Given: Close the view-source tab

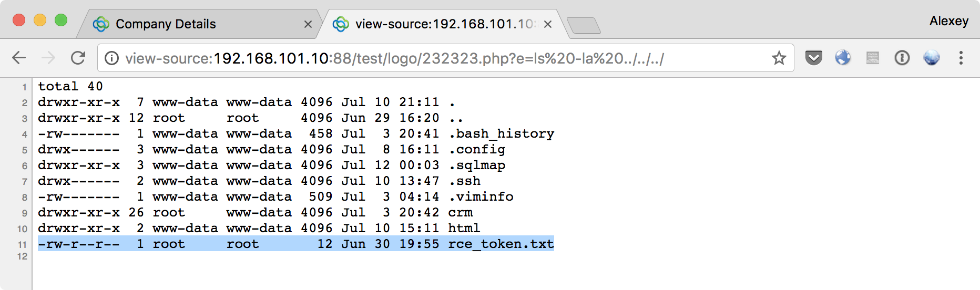Looking at the screenshot, I should [x=548, y=24].
